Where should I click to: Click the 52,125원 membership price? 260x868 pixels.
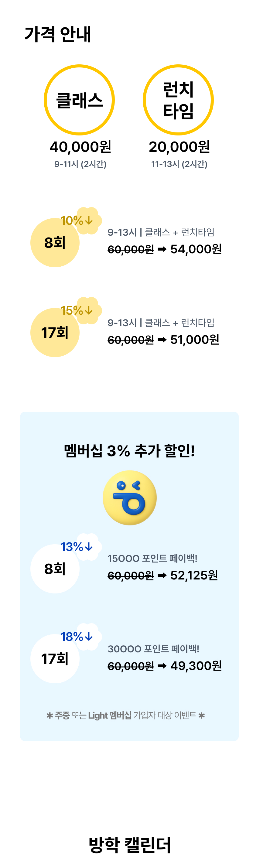coord(194,576)
